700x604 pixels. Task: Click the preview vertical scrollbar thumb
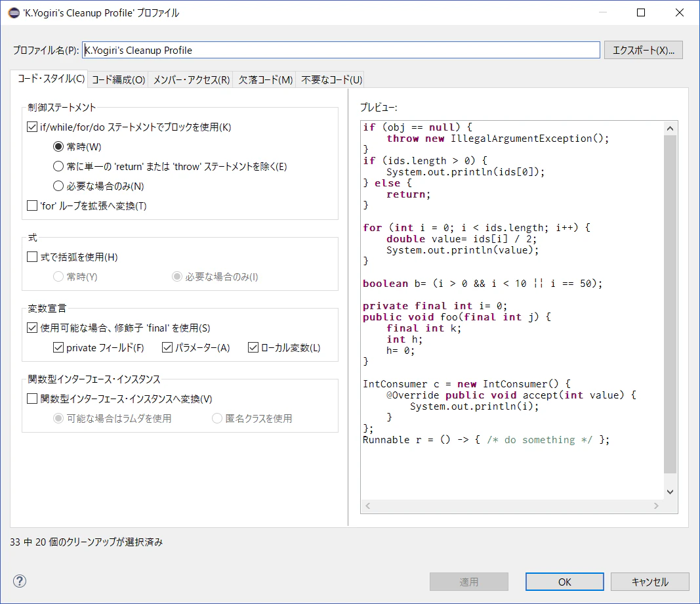[x=670, y=304]
